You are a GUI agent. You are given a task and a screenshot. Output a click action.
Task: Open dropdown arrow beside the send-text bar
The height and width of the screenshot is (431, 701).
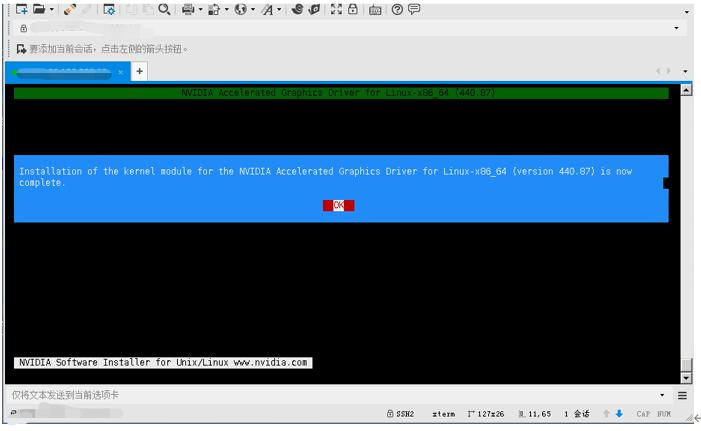coord(662,396)
